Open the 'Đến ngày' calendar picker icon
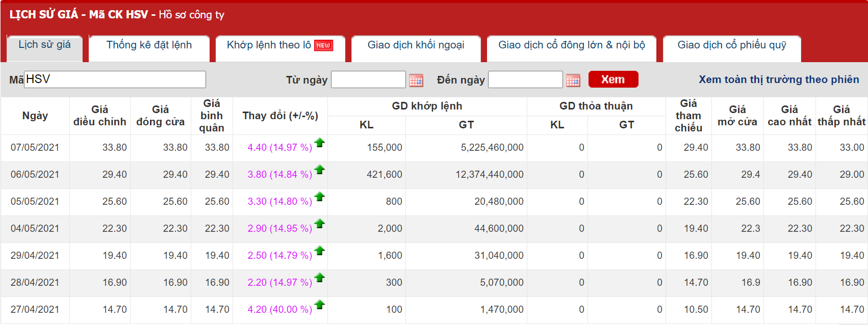 tap(573, 80)
